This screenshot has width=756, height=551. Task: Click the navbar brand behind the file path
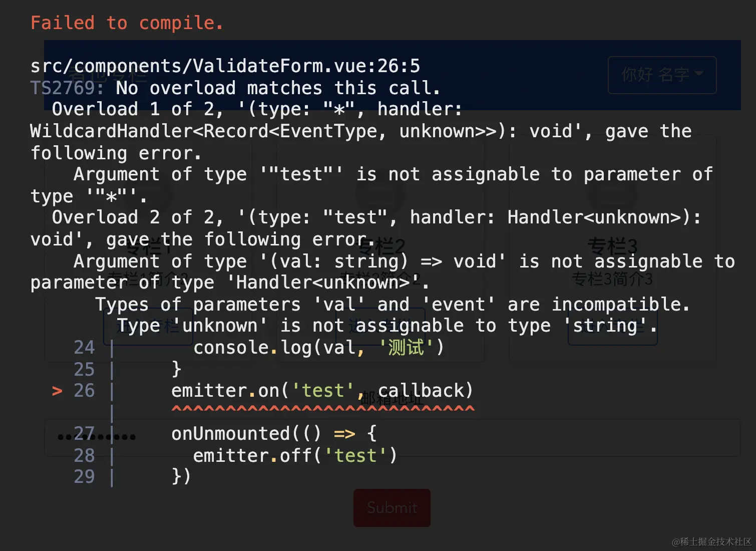pos(108,76)
